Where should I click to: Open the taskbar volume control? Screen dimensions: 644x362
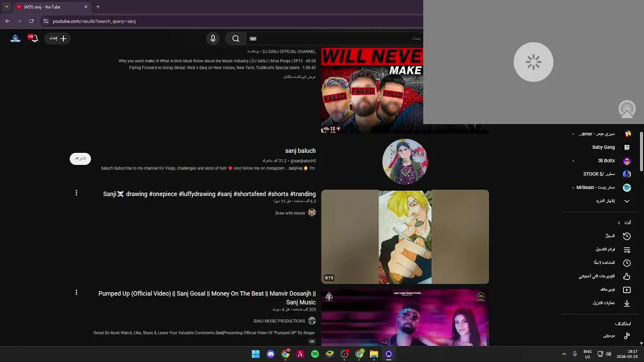(x=608, y=354)
